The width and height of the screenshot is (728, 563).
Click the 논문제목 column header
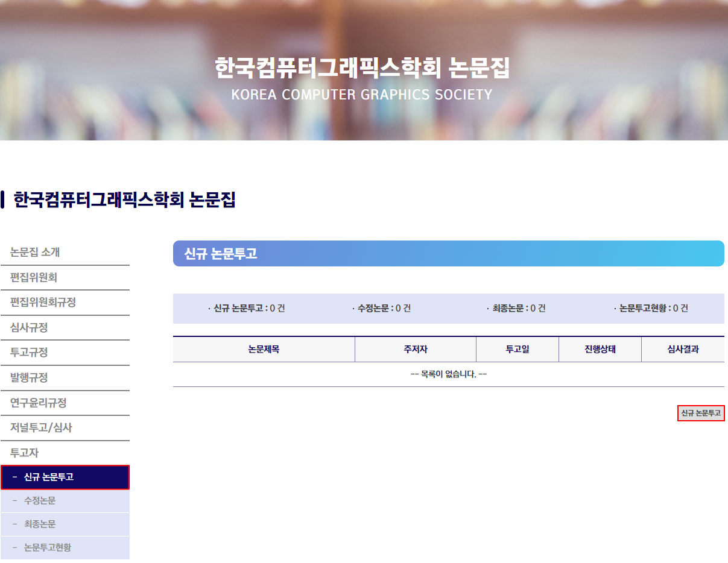pyautogui.click(x=264, y=349)
